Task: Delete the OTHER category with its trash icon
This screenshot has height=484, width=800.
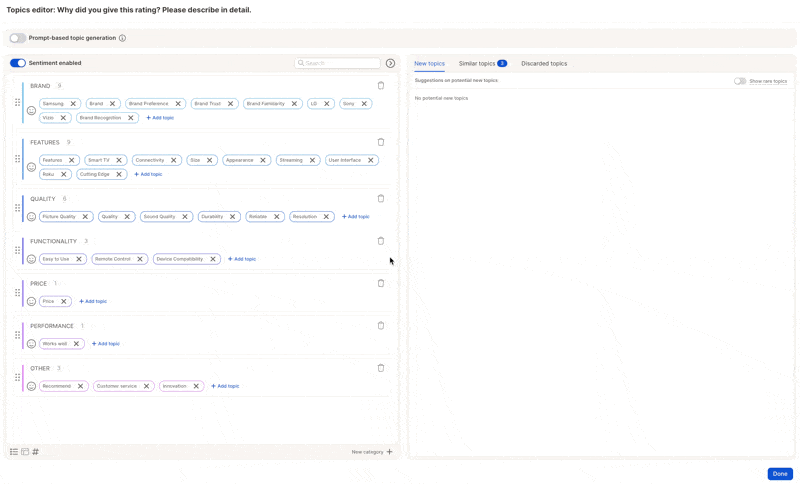Action: [x=381, y=368]
